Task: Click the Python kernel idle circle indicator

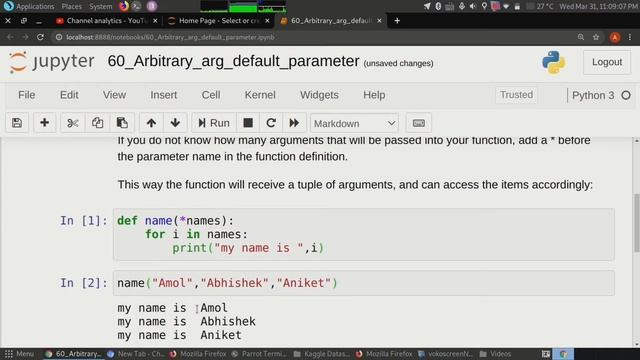Action: pos(626,95)
